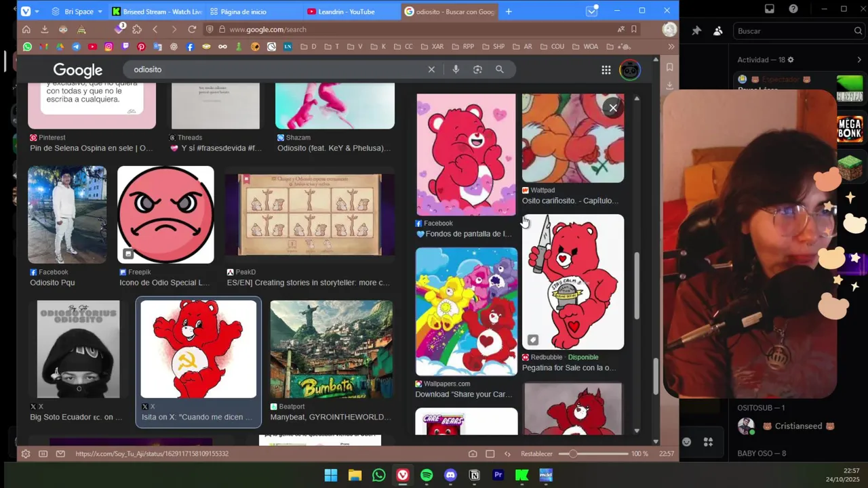This screenshot has width=868, height=488.
Task: Open the Vivaldi menu button
Action: [26, 12]
